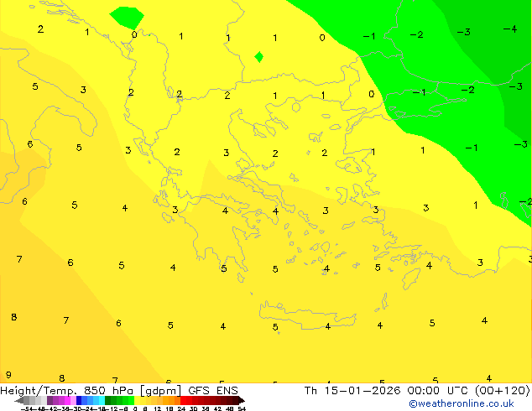Click the gray left arrow tip of the legend
Viewport: 532px width, 411px height.
click(x=19, y=401)
